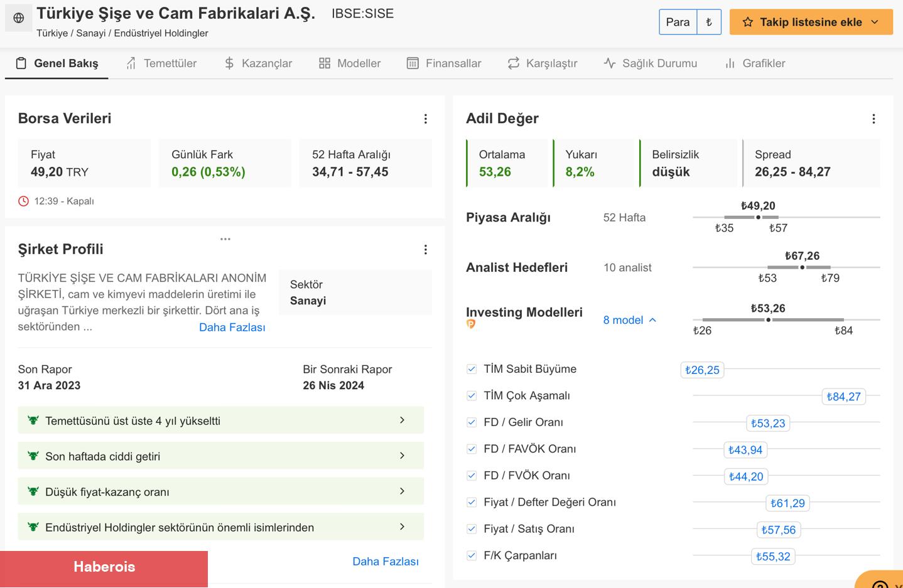903x588 pixels.
Task: Click the Modeller grid icon
Action: tap(325, 63)
